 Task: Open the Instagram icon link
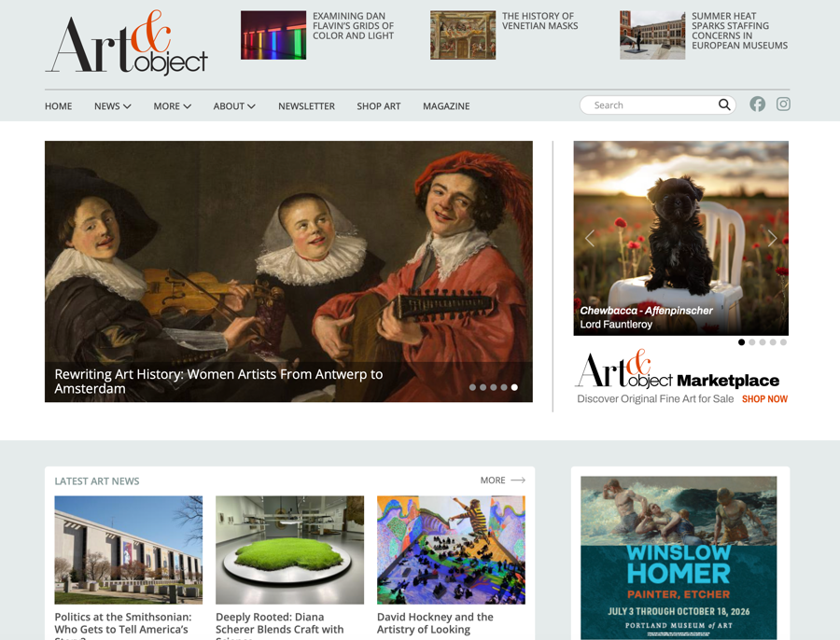point(783,104)
